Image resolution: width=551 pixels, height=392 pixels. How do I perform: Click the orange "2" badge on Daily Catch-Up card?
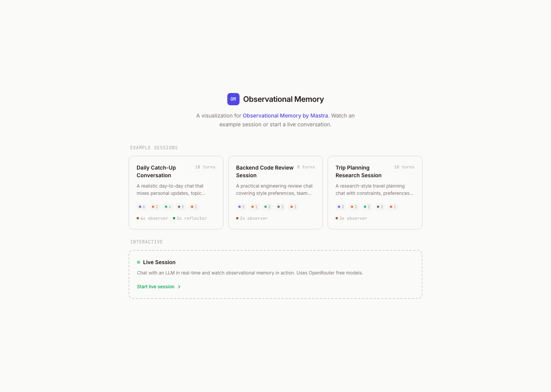click(155, 207)
